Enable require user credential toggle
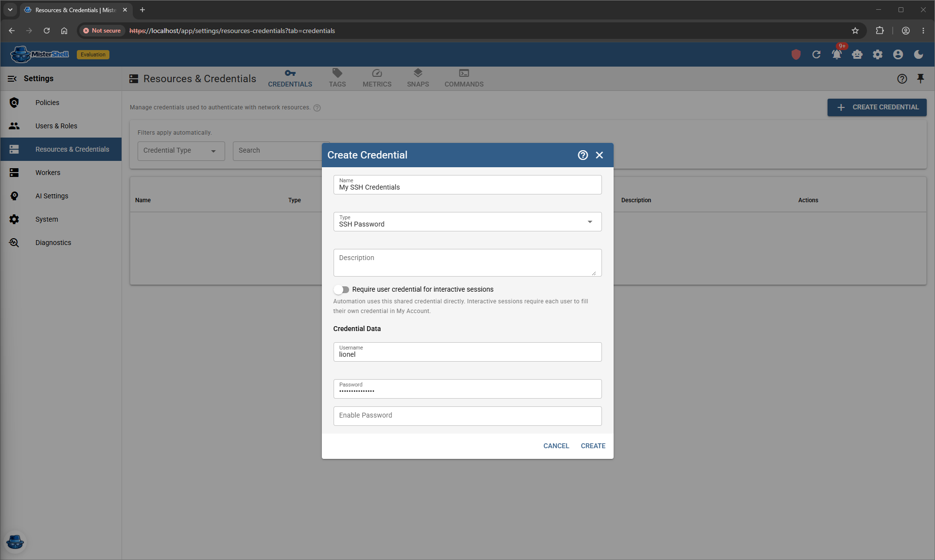Image resolution: width=935 pixels, height=560 pixels. point(341,290)
